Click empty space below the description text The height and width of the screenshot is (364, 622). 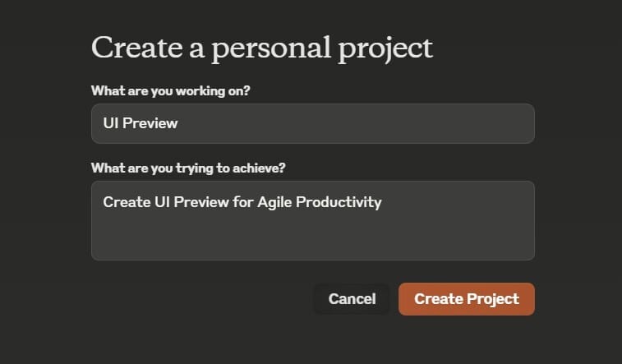312,240
